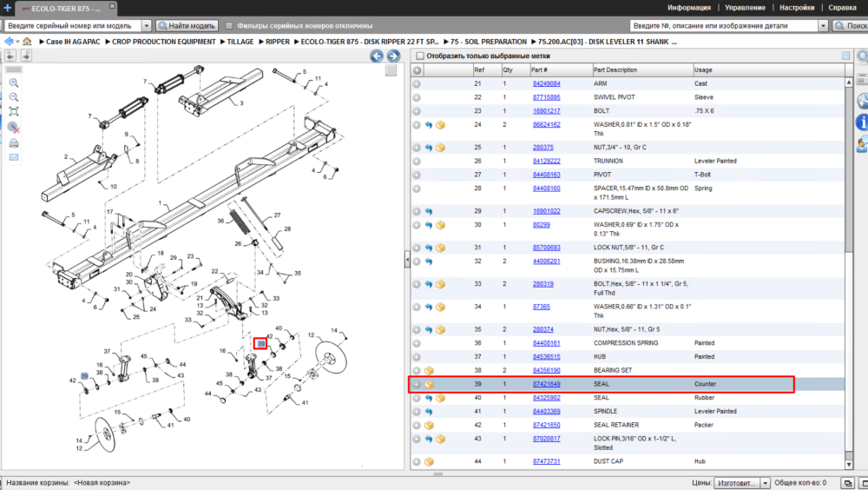
Task: Click callout 39 highlighted on the diagram
Action: tap(260, 344)
